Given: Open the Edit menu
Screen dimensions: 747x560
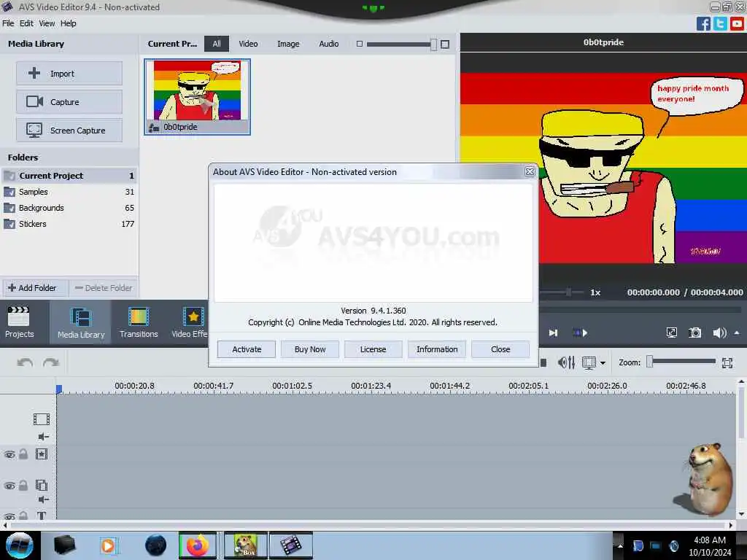Looking at the screenshot, I should click(26, 23).
